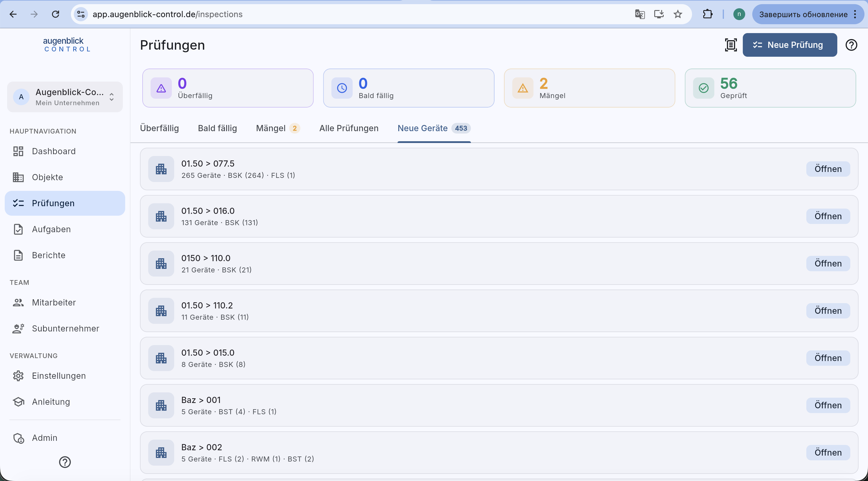Click the Geprüft summary card
The width and height of the screenshot is (868, 481).
pos(770,88)
